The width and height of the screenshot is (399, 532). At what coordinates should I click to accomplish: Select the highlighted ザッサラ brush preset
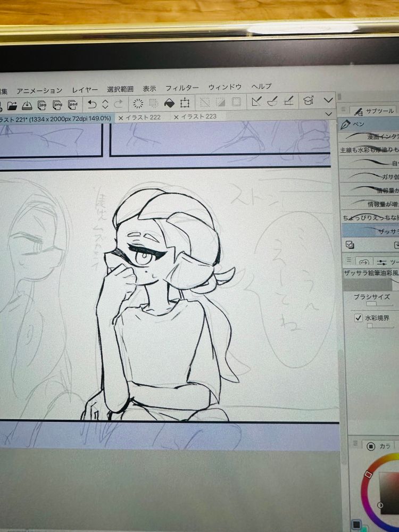click(370, 231)
